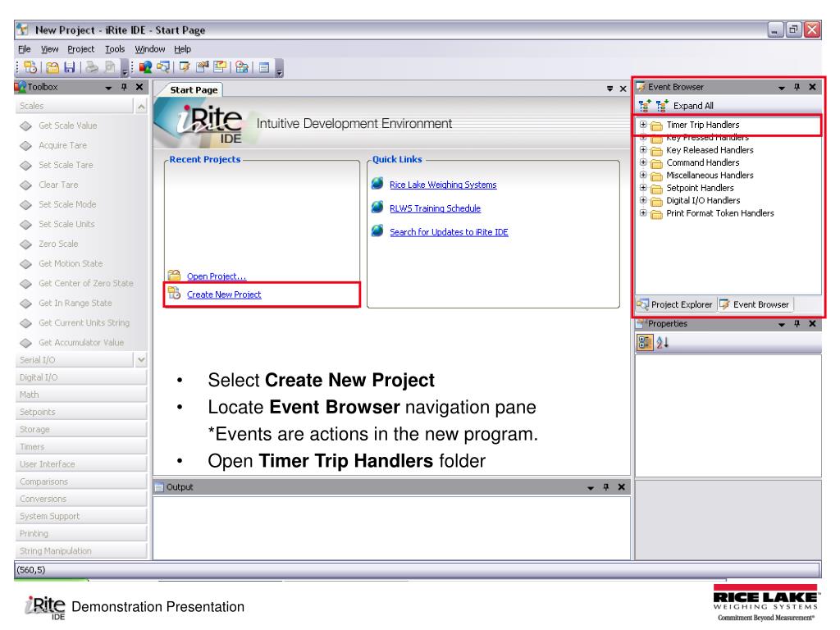Click the printer icon in the toolbar
This screenshot has height=630, width=840.
pyautogui.click(x=92, y=67)
